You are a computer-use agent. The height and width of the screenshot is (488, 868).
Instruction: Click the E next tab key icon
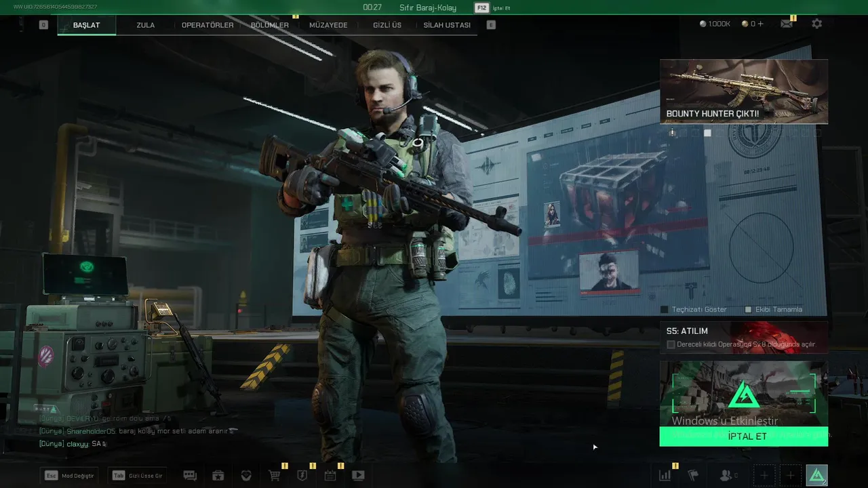[x=492, y=25]
